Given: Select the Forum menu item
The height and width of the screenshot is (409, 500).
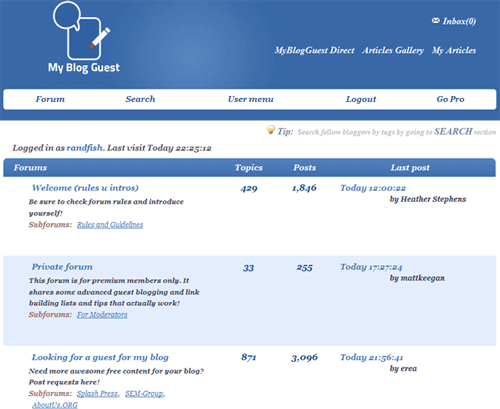Looking at the screenshot, I should point(50,99).
